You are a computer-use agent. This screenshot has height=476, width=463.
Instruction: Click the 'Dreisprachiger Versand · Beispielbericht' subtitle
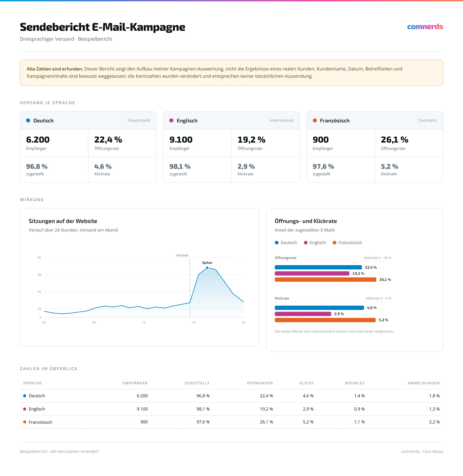[x=66, y=39]
